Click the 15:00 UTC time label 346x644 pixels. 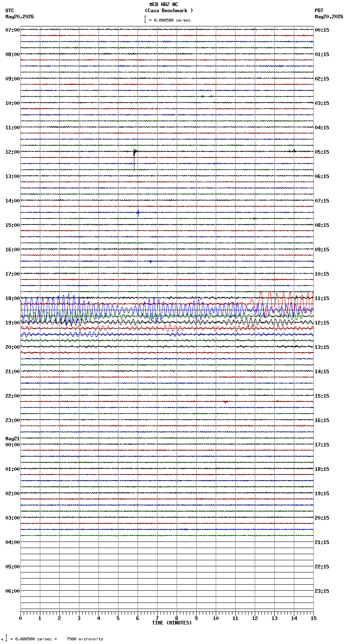[x=13, y=225]
